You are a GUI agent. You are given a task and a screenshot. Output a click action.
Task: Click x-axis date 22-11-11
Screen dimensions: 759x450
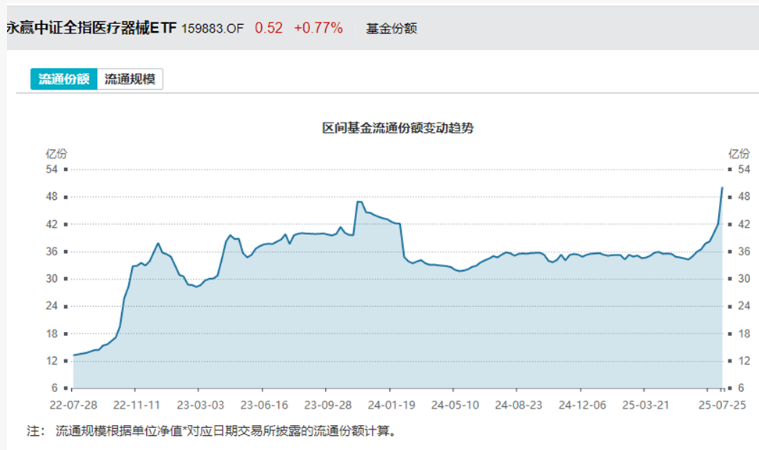click(x=137, y=405)
